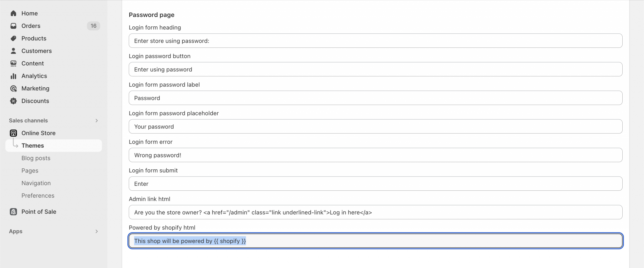Expand the Sales channels chevron

[x=97, y=121]
